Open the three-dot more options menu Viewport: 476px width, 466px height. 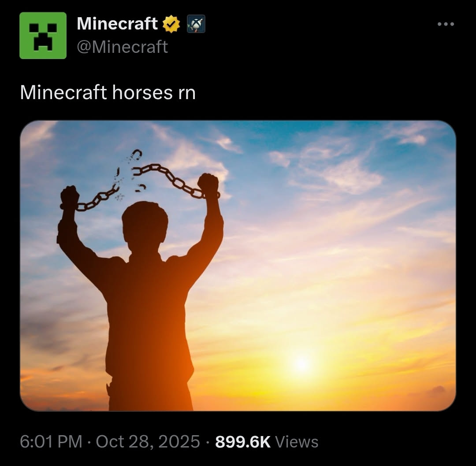pyautogui.click(x=446, y=24)
